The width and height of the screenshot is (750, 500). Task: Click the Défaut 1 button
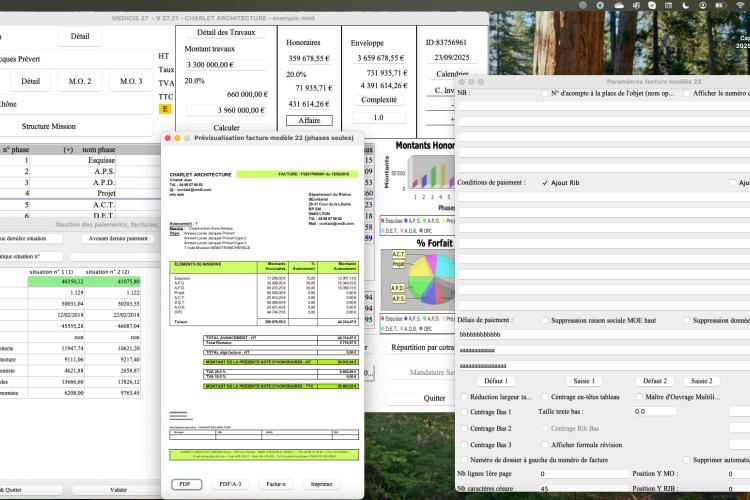(x=496, y=381)
